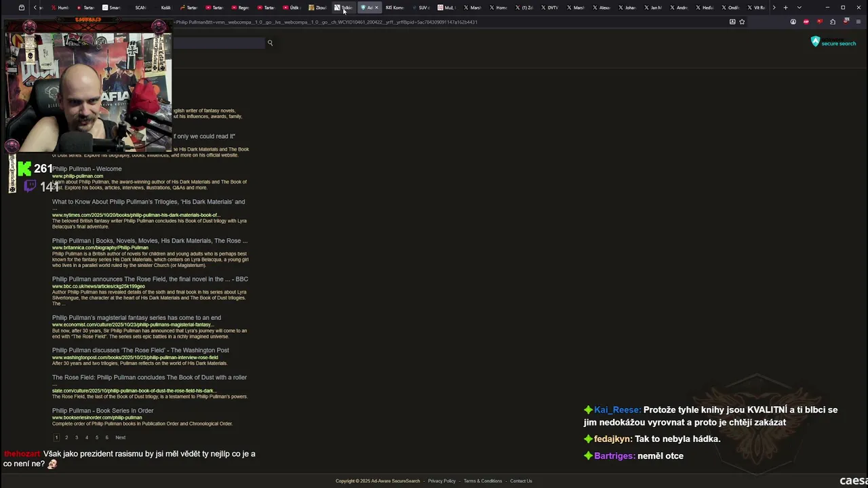Switch to the Home X tab
This screenshot has height=488, width=868.
(498, 7)
